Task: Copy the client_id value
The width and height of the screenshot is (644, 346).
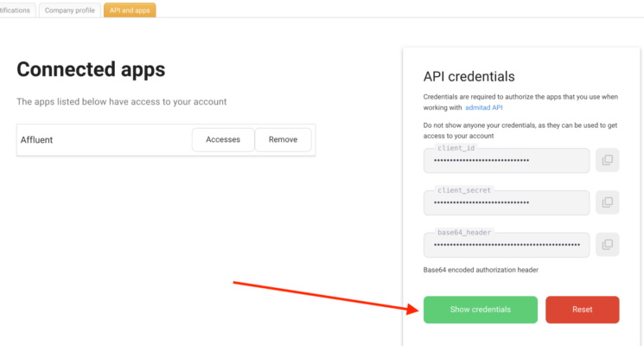Action: coord(608,161)
